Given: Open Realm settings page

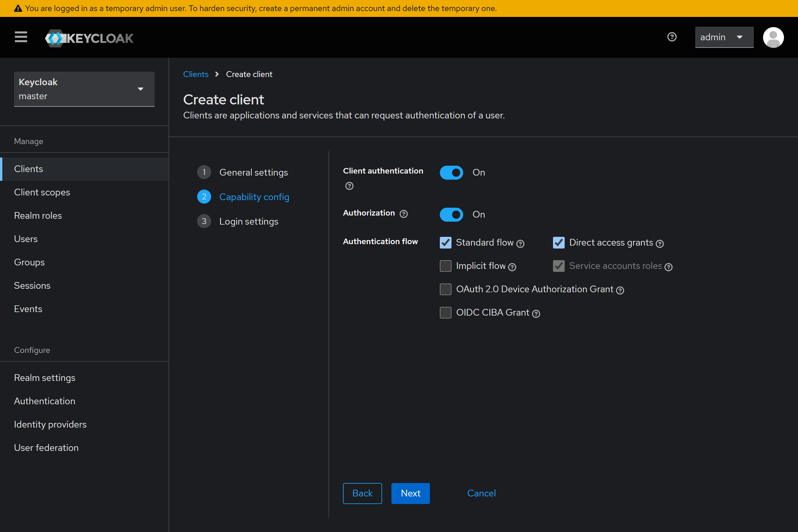Looking at the screenshot, I should coord(84,378).
